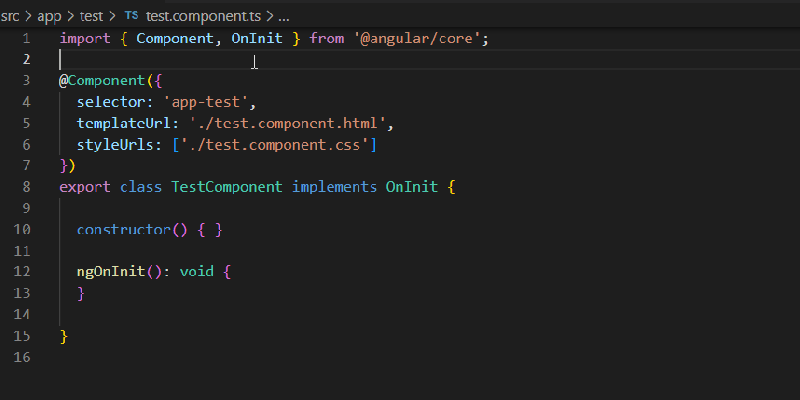The image size is (800, 400).
Task: Click the 'implements' keyword
Action: 334,187
